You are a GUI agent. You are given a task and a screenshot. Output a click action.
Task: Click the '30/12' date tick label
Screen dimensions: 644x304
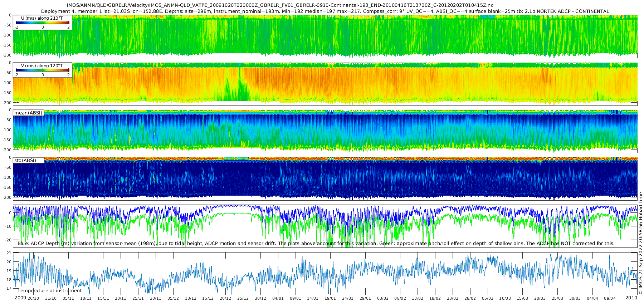(x=260, y=298)
